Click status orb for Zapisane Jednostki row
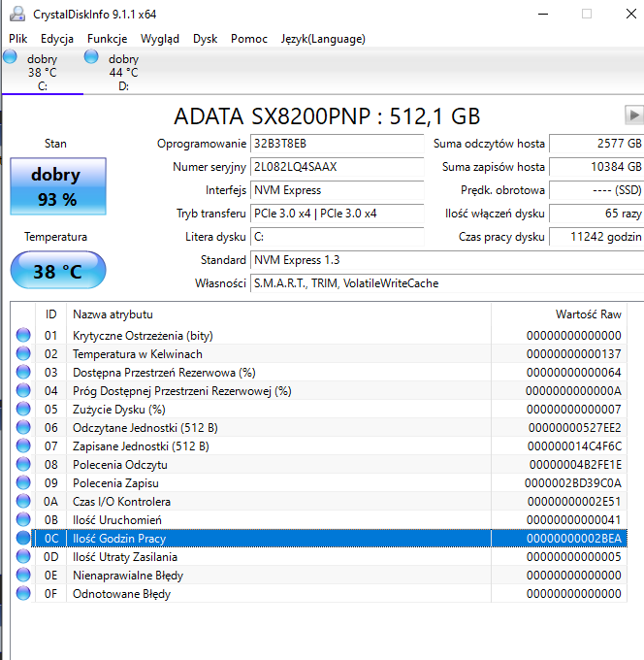 pos(23,446)
